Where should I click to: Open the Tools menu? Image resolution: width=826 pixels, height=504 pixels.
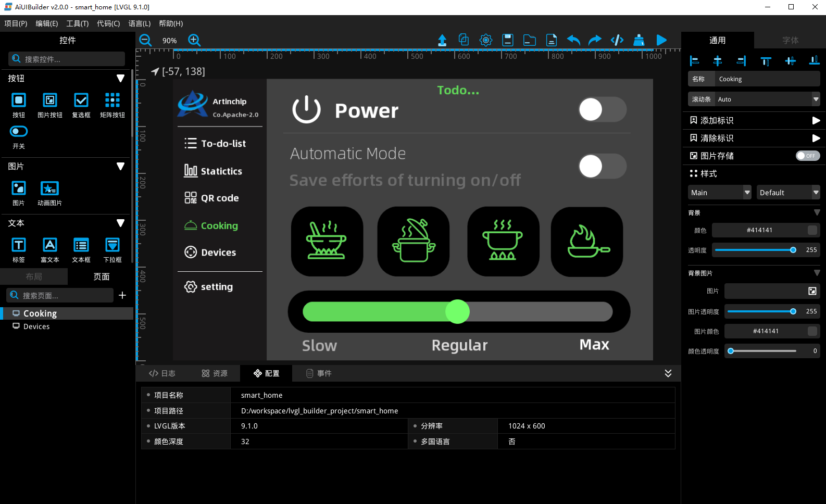77,23
